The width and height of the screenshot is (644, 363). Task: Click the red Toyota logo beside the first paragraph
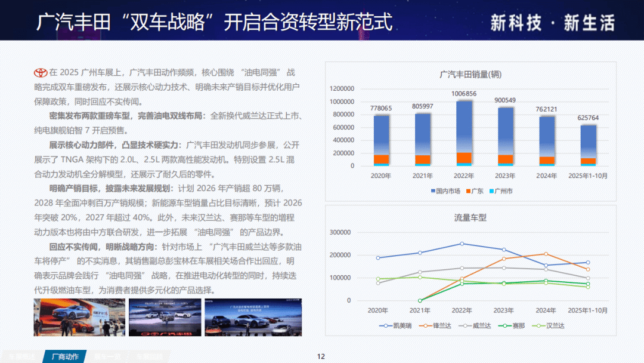click(x=41, y=73)
